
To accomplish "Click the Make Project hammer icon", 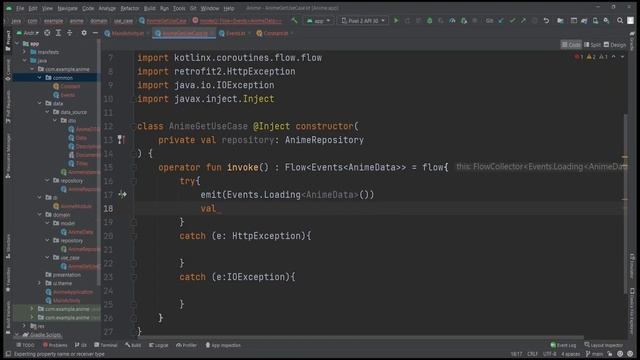I will tap(294, 20).
